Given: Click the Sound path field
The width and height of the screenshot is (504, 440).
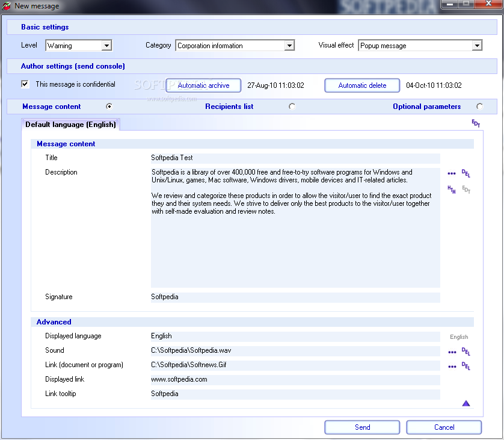Looking at the screenshot, I should pos(295,351).
